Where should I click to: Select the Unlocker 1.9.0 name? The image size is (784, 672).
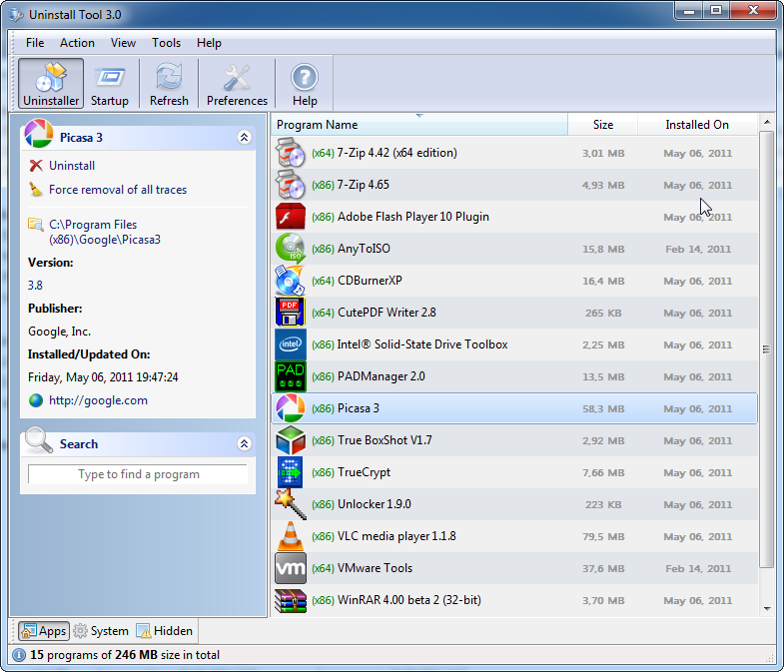pyautogui.click(x=374, y=504)
